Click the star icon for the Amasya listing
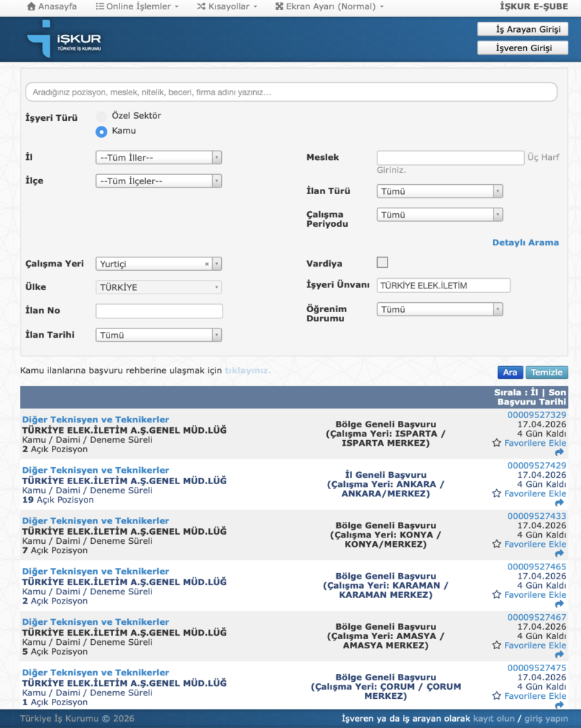The image size is (581, 728). tap(496, 646)
